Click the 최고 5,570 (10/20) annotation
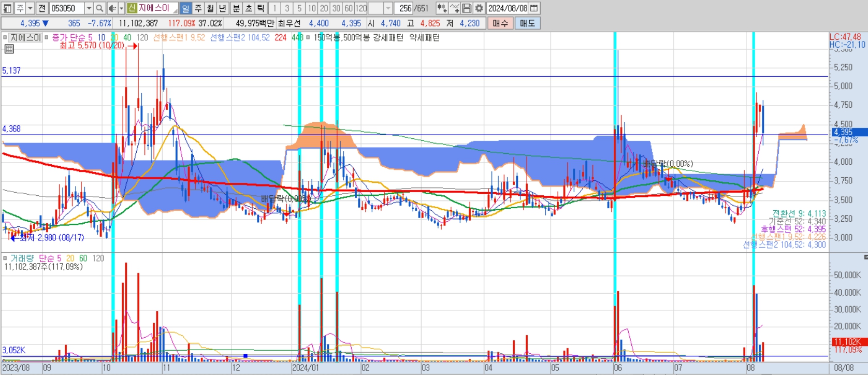Image resolution: width=868 pixels, height=375 pixels. (92, 46)
